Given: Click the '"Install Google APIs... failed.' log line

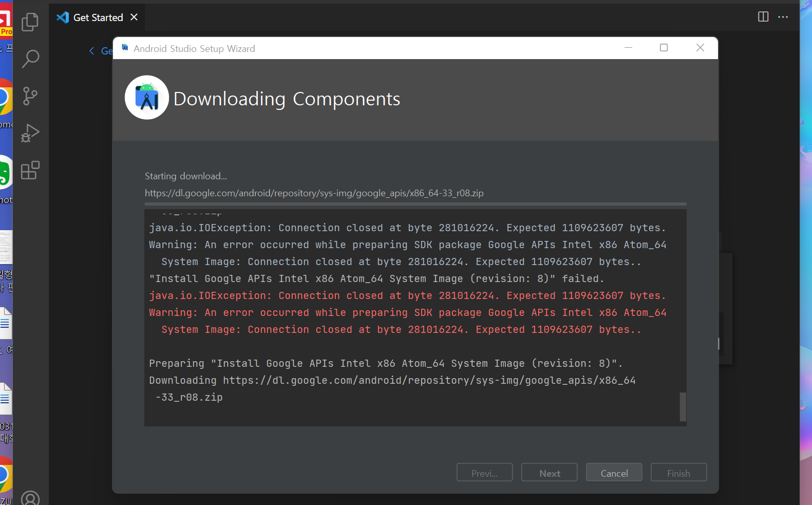Looking at the screenshot, I should point(376,279).
